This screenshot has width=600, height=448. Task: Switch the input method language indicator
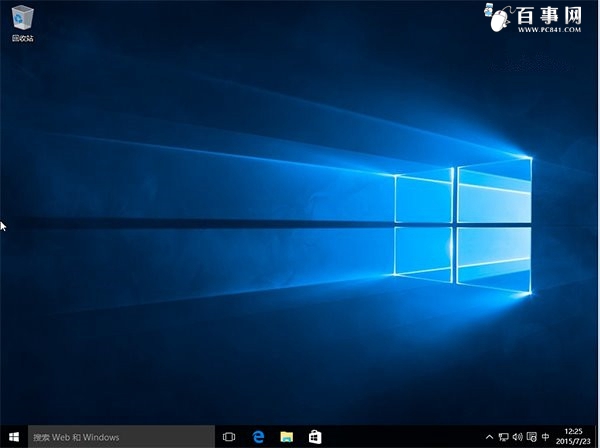click(x=546, y=437)
